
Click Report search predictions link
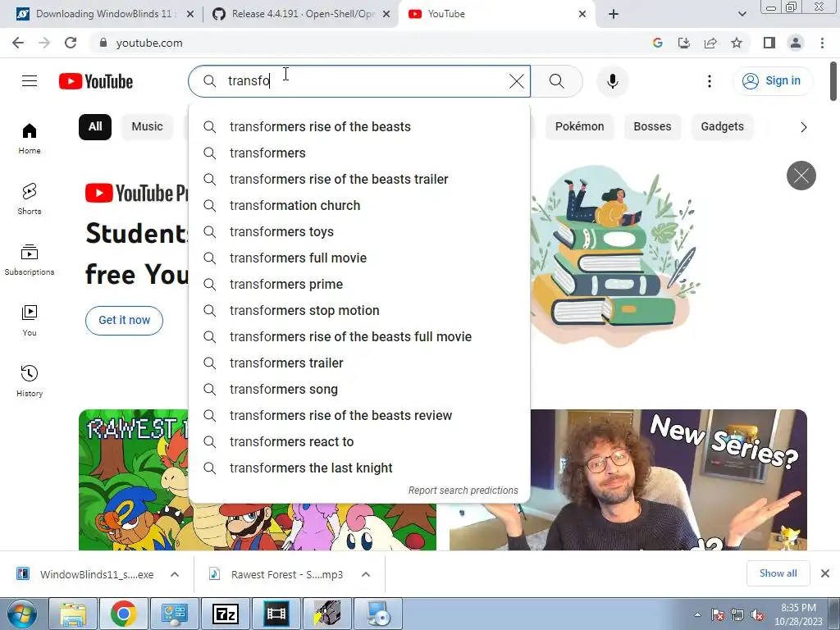463,491
